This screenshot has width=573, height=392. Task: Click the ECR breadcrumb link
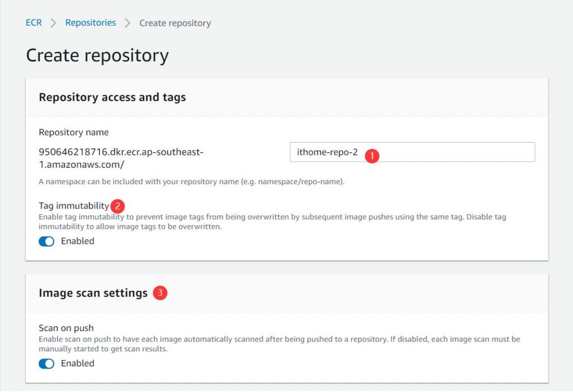pyautogui.click(x=34, y=23)
